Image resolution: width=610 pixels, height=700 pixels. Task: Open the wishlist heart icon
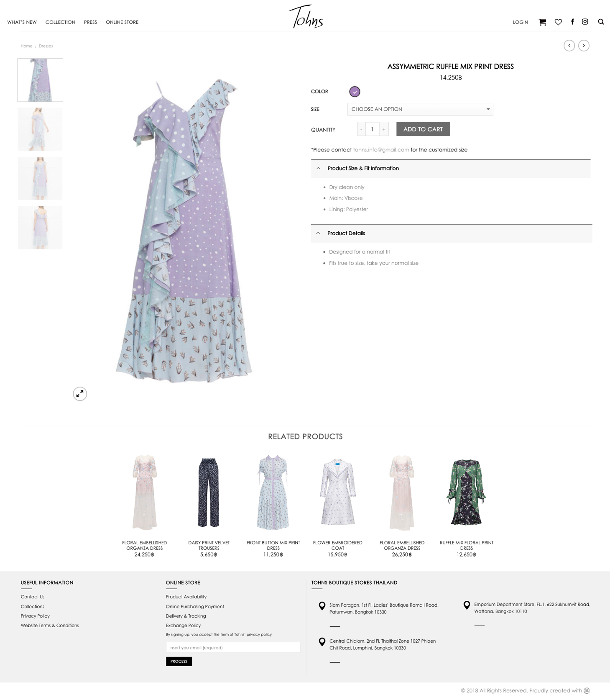(x=558, y=22)
